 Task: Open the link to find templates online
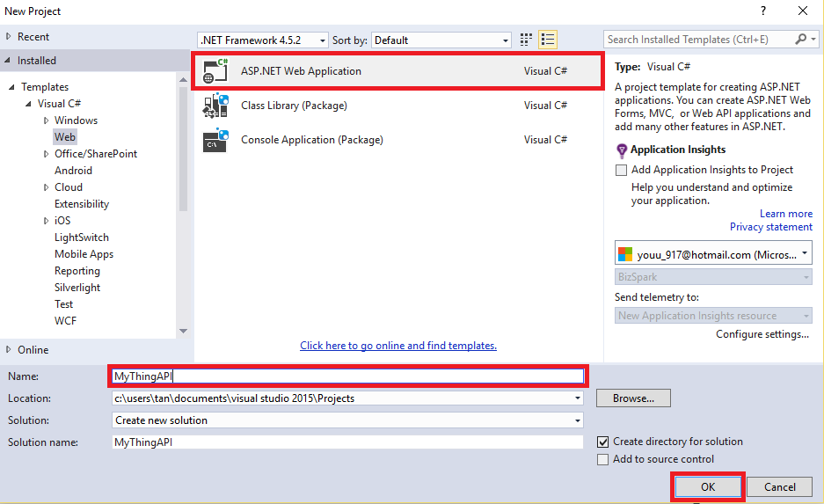tap(397, 346)
